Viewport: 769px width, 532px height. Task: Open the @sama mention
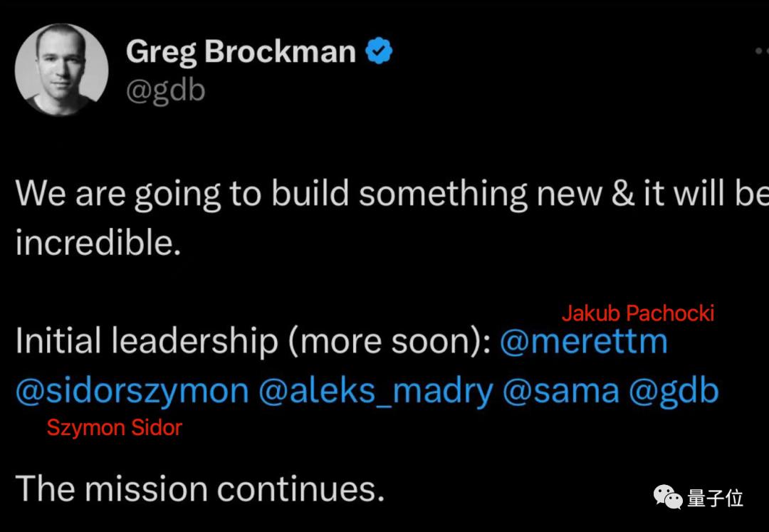(x=561, y=391)
